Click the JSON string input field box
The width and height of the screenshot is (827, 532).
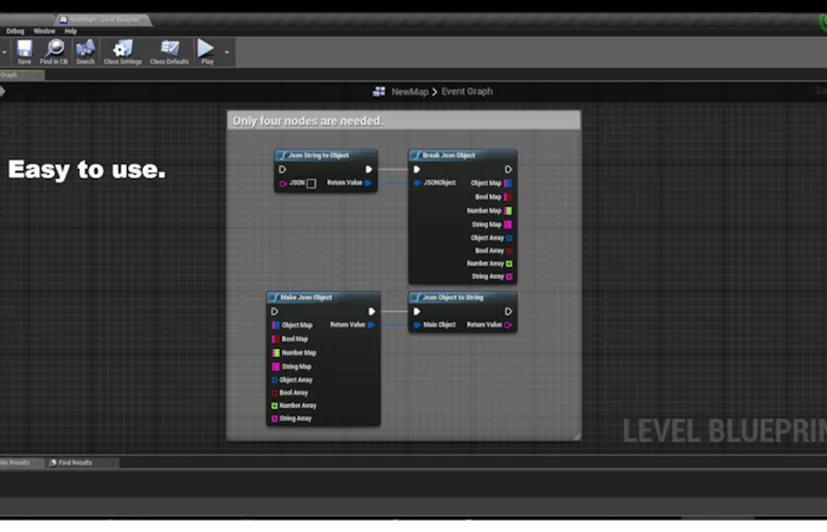(312, 183)
